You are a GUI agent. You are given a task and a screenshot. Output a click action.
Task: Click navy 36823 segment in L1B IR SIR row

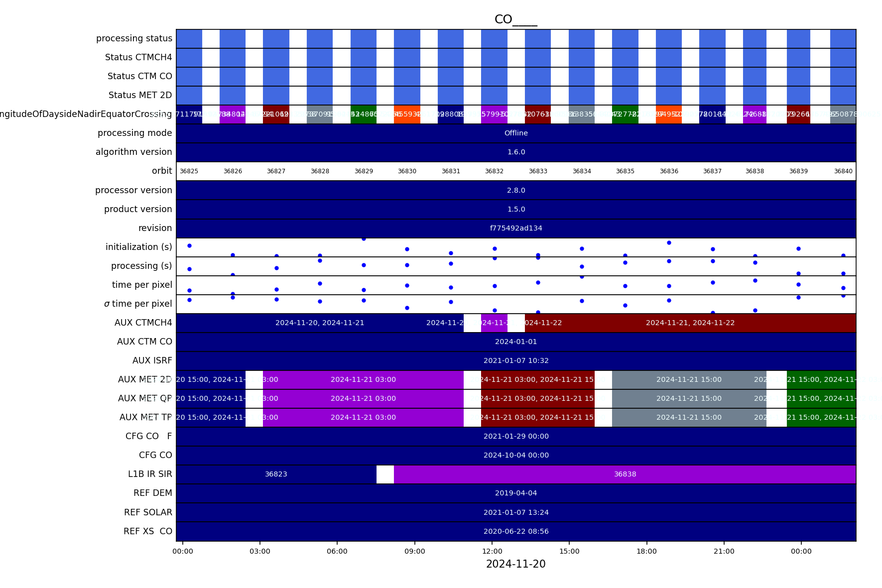tap(276, 474)
